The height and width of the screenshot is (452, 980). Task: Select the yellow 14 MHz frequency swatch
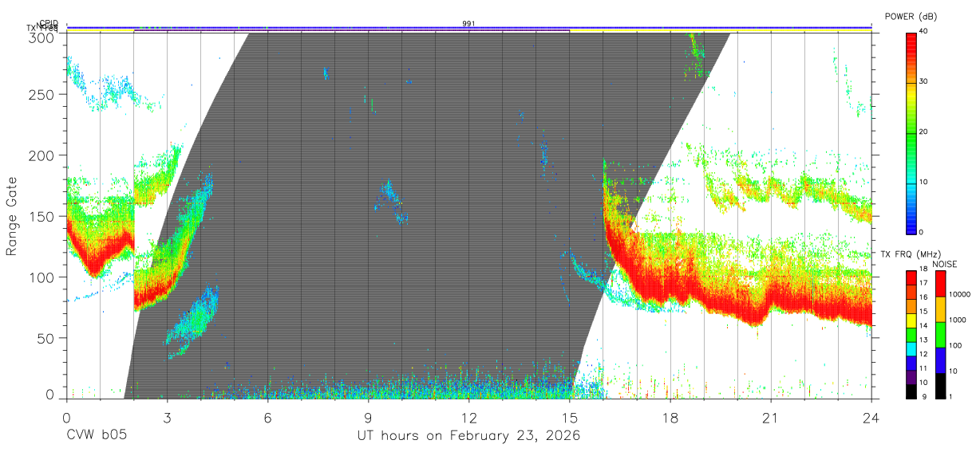(x=911, y=321)
